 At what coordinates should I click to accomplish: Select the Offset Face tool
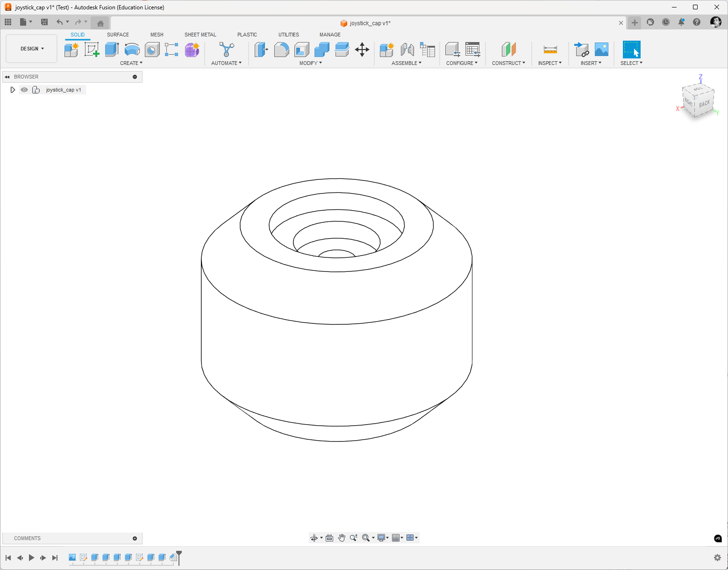[342, 50]
